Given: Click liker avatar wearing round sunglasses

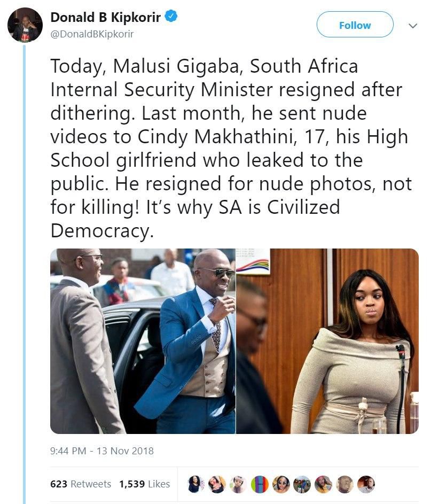Looking at the screenshot, I should click(281, 484).
